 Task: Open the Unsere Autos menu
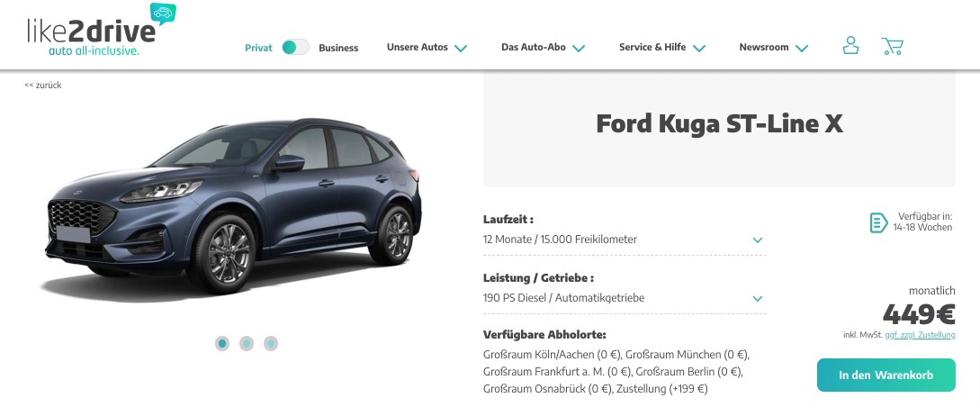pos(427,48)
